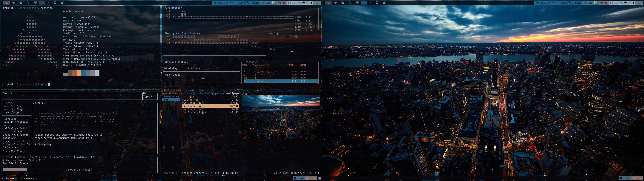The width and height of the screenshot is (644, 181).
Task: Open the chat workspace icon on left monitor bar
Action: click(55, 3)
